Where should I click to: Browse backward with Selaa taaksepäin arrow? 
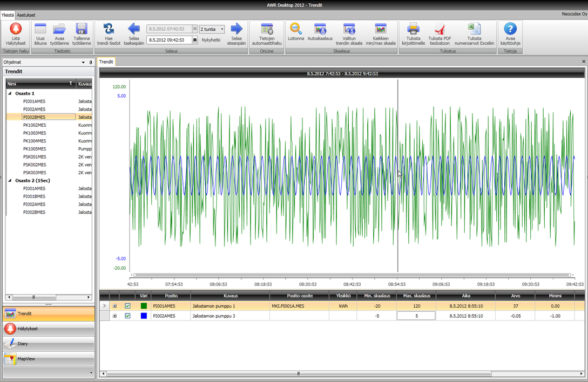tap(133, 29)
